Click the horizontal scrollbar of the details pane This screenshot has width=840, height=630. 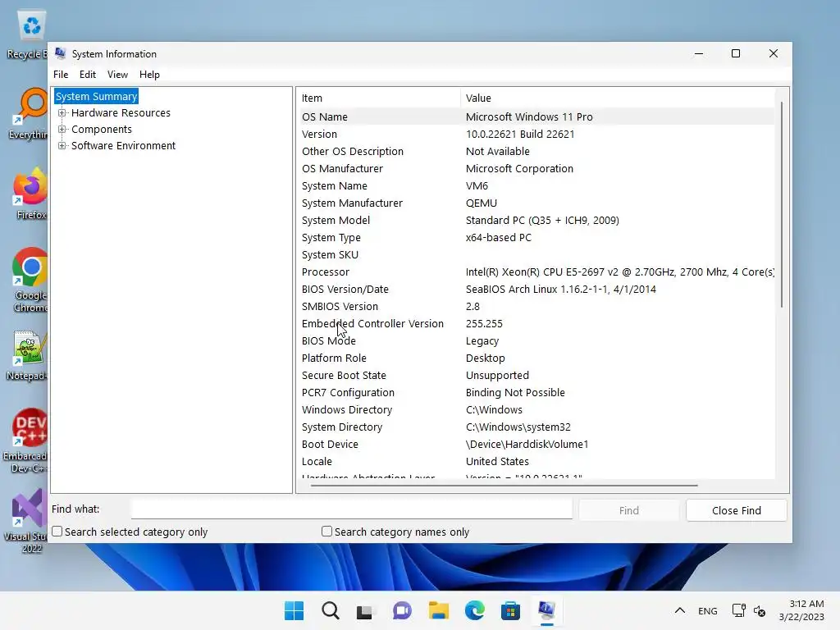click(504, 486)
